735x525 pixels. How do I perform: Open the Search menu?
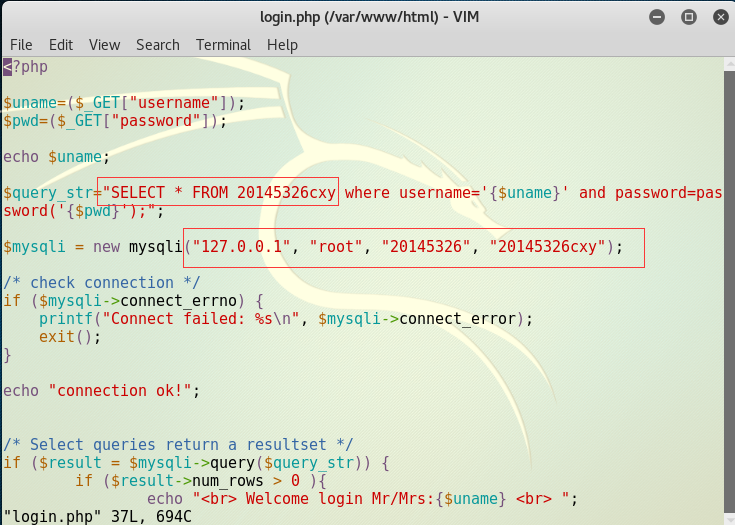point(158,45)
